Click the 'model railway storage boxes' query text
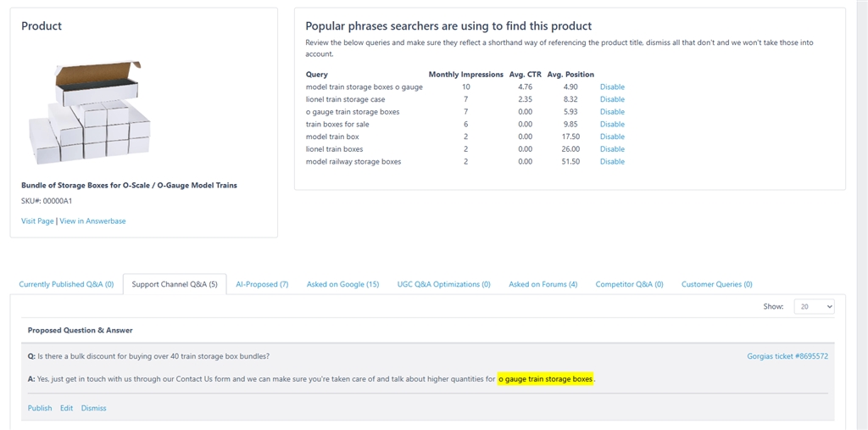Image resolution: width=868 pixels, height=430 pixels. point(353,162)
